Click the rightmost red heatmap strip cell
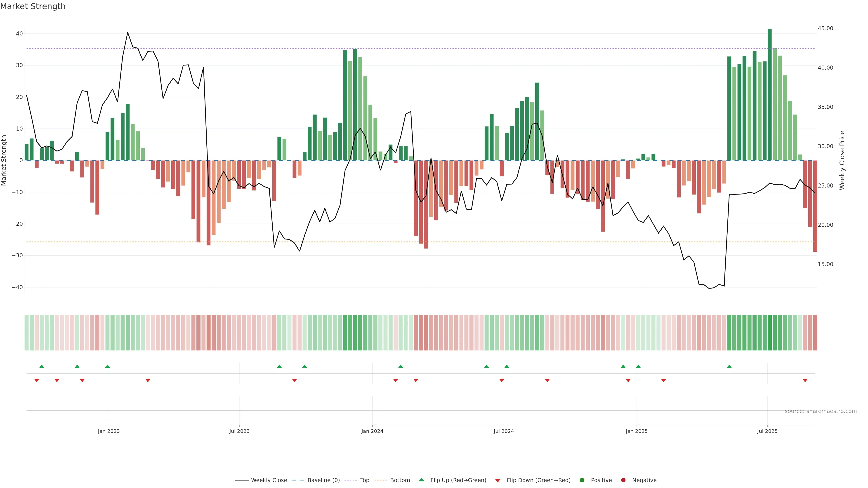Viewport: 868px width, 488px height. (815, 332)
